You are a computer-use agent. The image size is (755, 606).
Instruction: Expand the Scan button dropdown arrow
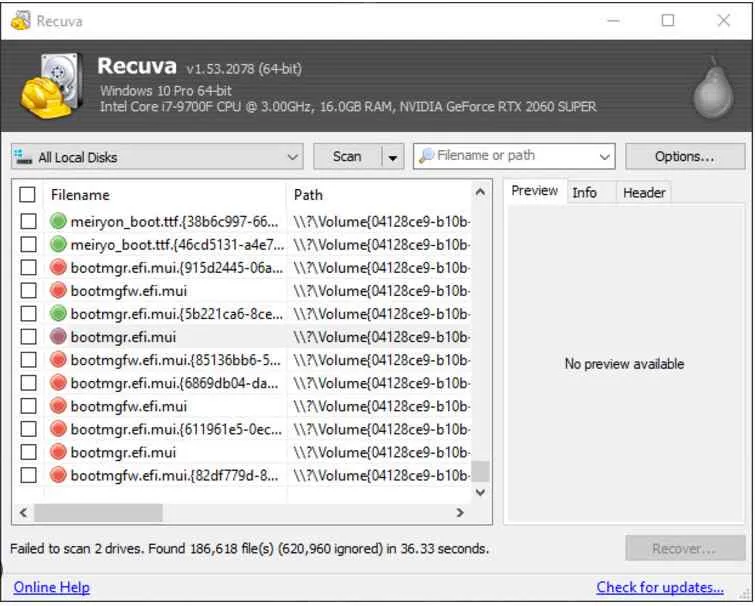[392, 157]
